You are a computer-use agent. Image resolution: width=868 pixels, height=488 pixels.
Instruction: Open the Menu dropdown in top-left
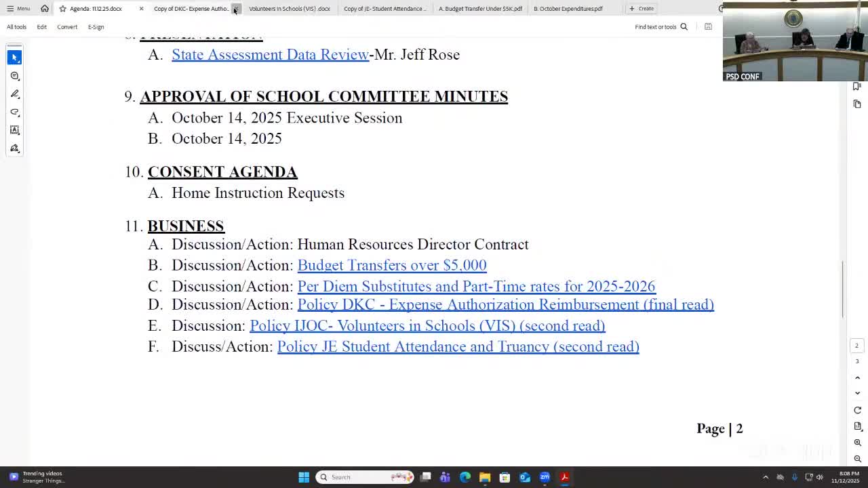20,8
